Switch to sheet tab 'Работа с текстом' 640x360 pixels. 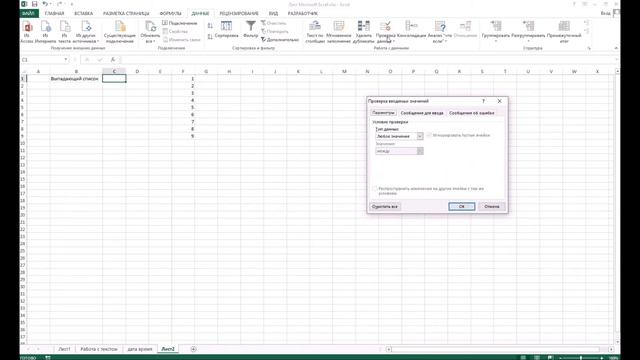99,349
